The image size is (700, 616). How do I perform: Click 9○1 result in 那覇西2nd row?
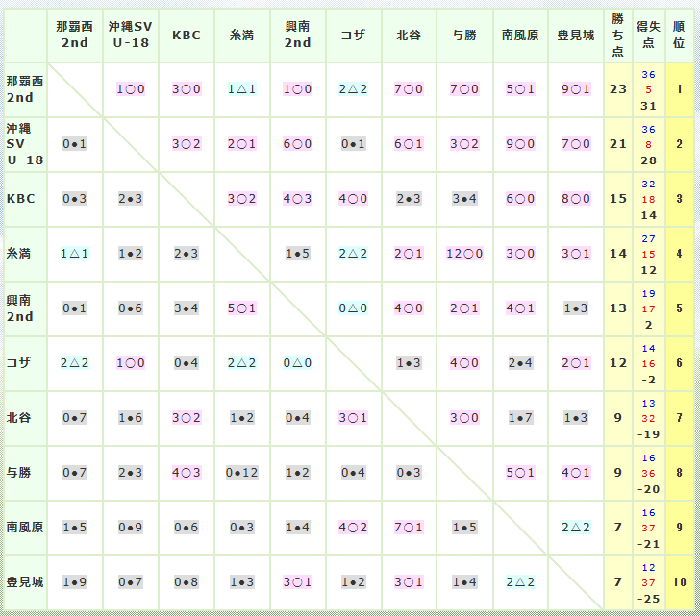pyautogui.click(x=575, y=89)
